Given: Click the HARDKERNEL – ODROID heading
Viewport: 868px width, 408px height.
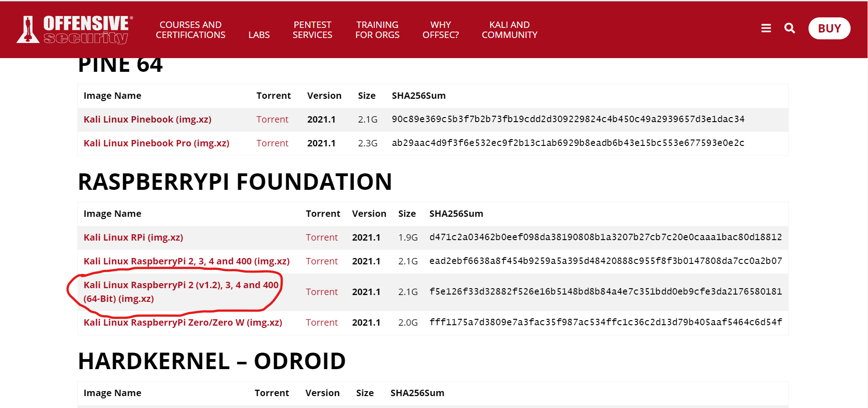Looking at the screenshot, I should point(212,361).
